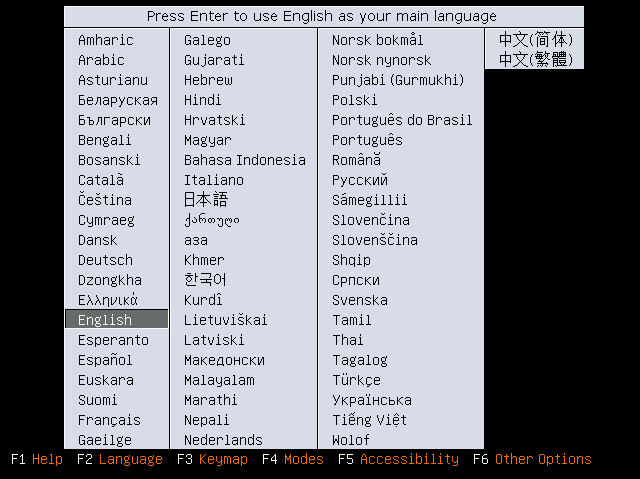
Task: Select Русский from the third column
Action: coord(360,180)
